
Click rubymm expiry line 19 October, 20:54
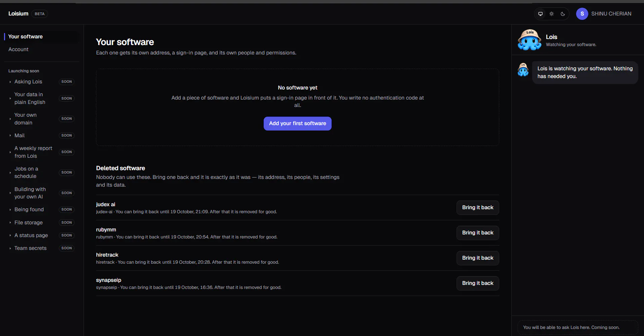[187, 237]
